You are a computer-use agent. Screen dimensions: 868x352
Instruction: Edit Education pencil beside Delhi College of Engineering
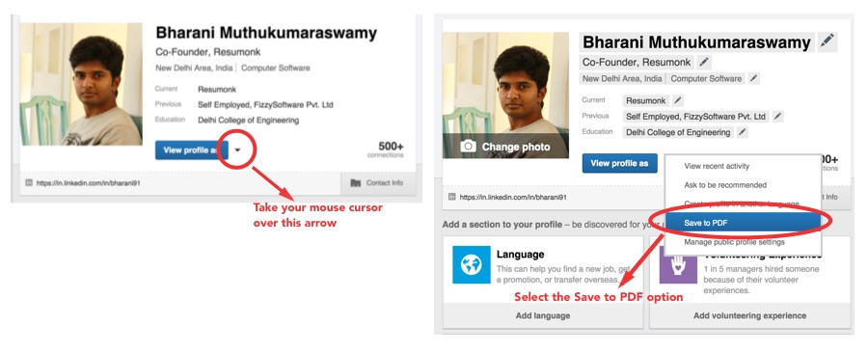click(x=743, y=132)
